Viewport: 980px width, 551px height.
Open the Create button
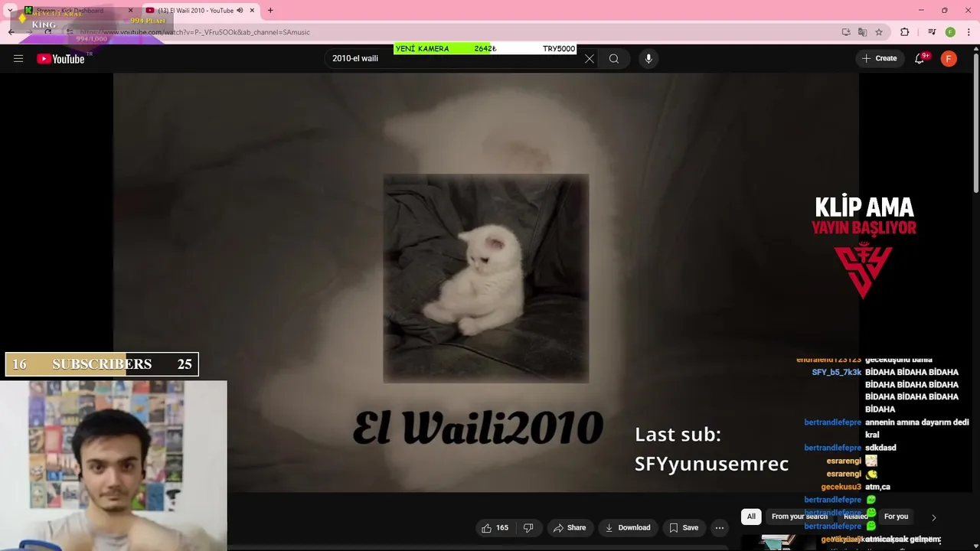tap(880, 59)
